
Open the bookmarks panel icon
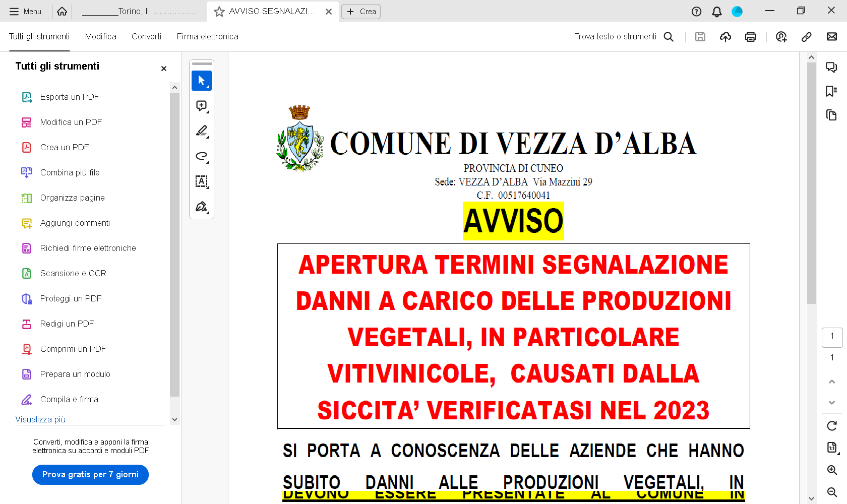coord(831,91)
